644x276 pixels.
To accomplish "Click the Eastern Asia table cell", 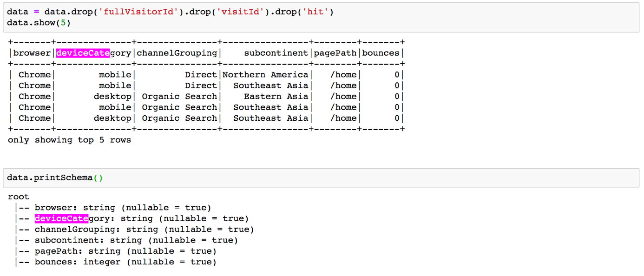I will tap(276, 97).
